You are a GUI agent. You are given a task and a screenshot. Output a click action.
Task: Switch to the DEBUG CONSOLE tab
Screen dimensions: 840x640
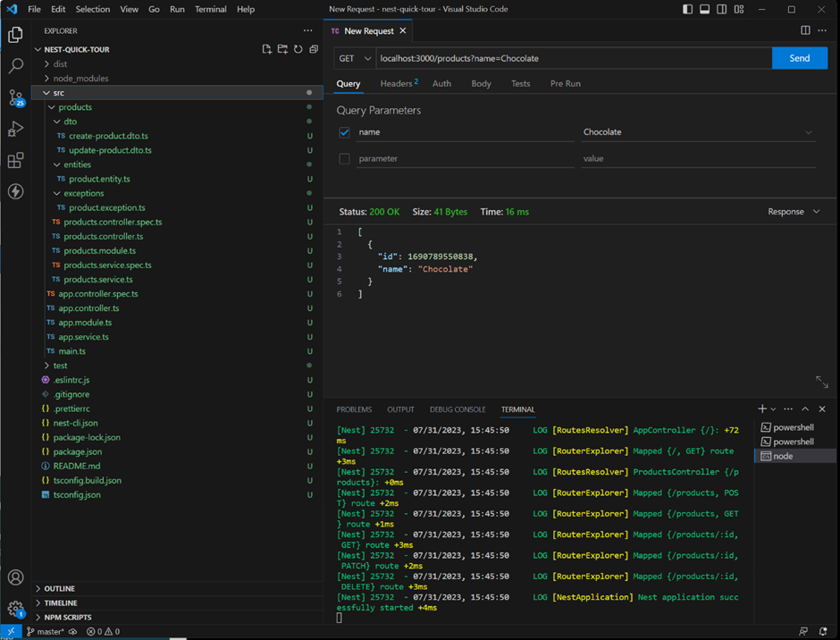(x=458, y=409)
